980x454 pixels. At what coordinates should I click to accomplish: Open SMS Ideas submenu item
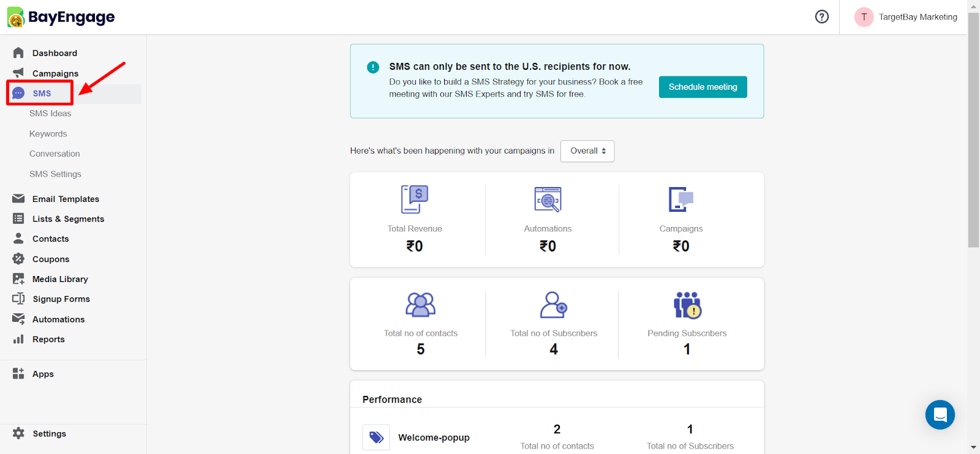(x=50, y=113)
